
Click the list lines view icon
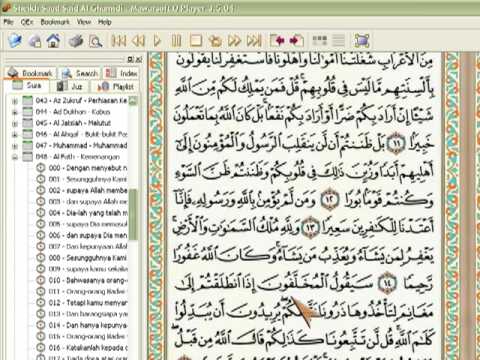tap(339, 41)
